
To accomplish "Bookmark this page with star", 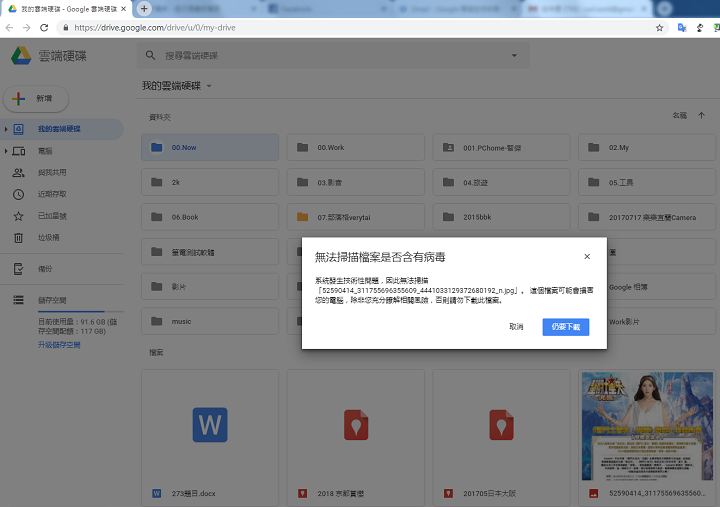I will (659, 28).
